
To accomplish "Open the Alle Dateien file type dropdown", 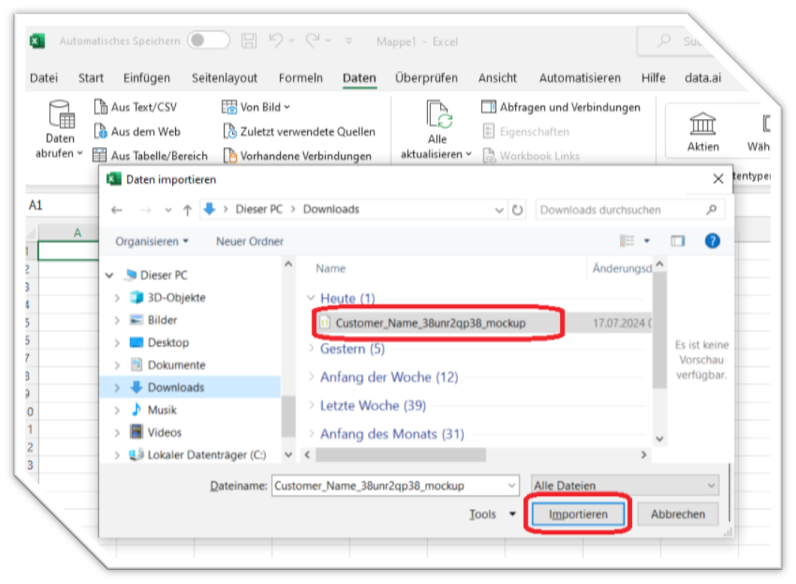I will 625,485.
